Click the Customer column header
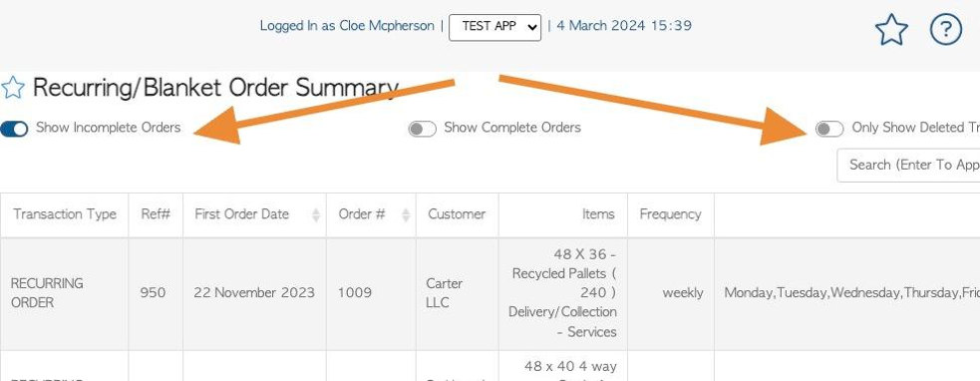 (x=457, y=214)
